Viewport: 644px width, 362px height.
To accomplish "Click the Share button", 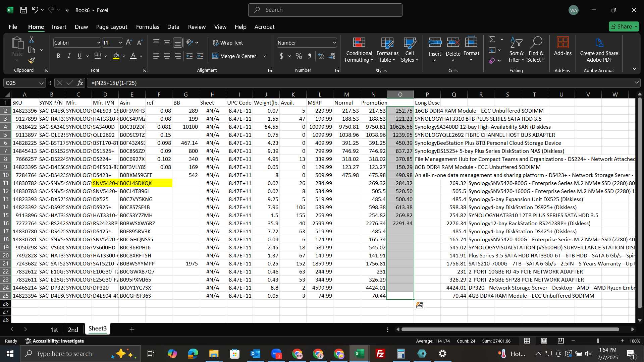I will pyautogui.click(x=624, y=26).
